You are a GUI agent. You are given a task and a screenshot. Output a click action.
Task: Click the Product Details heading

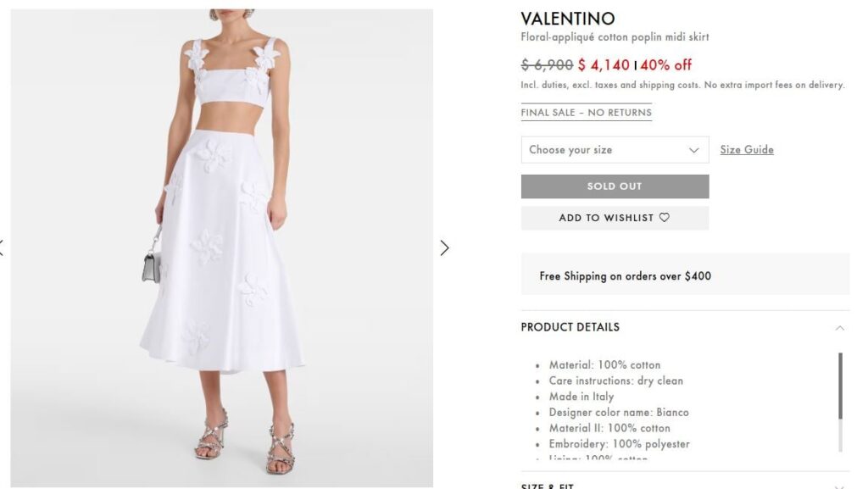[570, 327]
